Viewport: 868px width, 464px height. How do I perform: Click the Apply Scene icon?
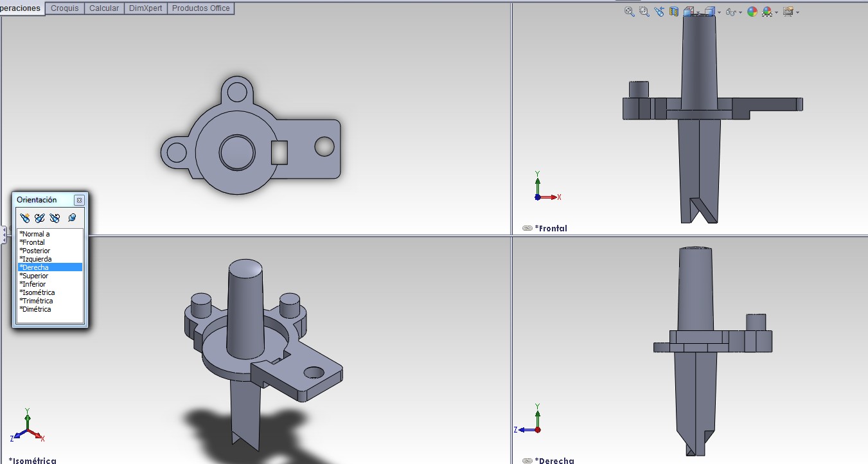[766, 12]
